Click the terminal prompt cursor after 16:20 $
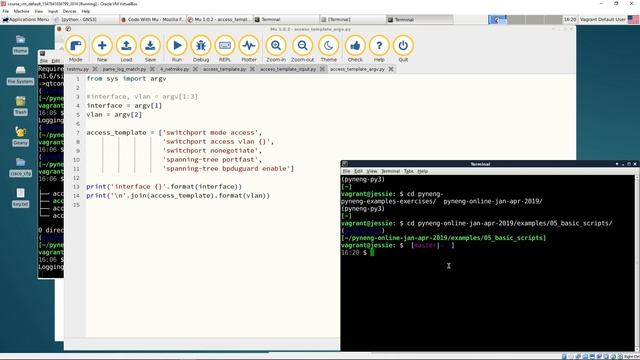 372,253
